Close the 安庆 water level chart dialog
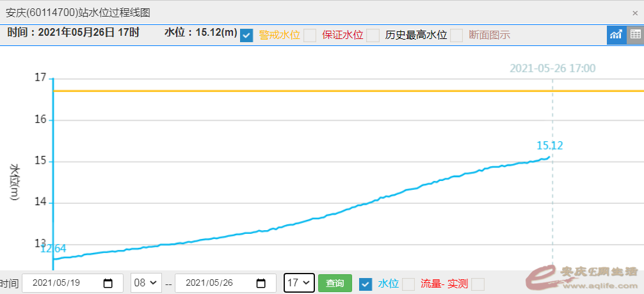This screenshot has height=294, width=644. (x=634, y=13)
